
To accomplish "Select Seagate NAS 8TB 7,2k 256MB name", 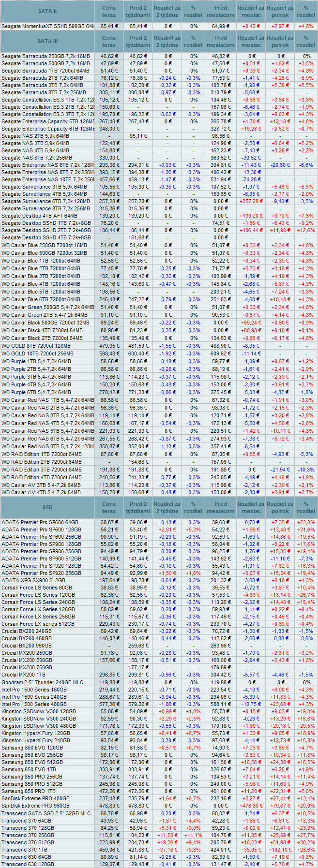I will pos(37,158).
